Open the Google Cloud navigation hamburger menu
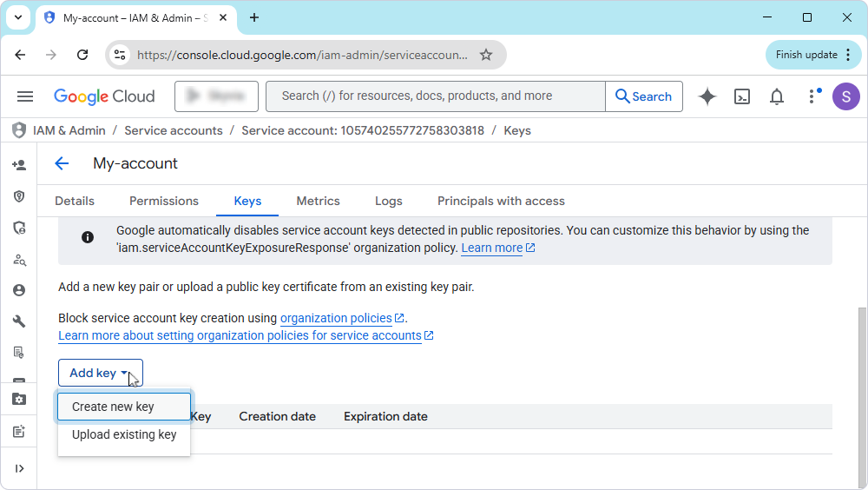868x490 pixels. [x=25, y=96]
